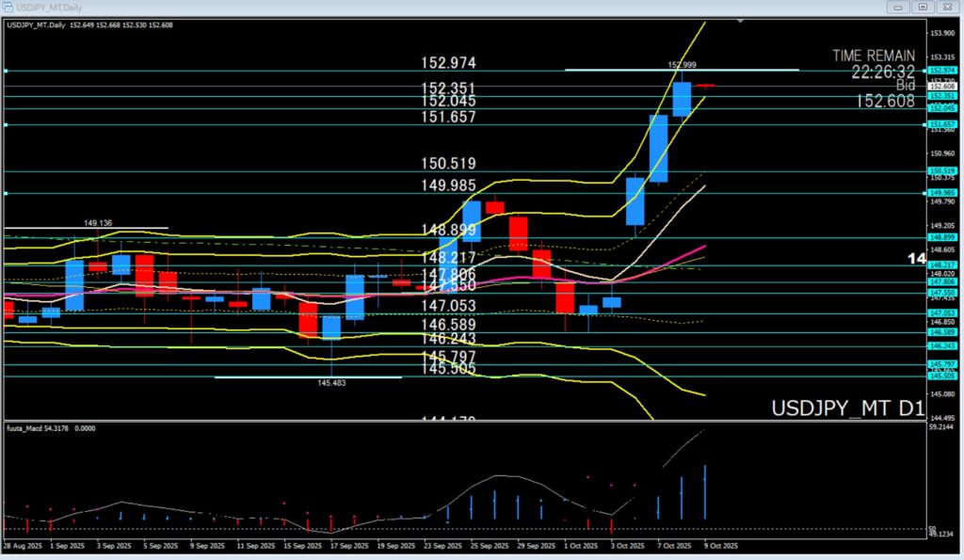Close the USDJPY_MT Daily chart window
This screenshot has height=560, width=964.
click(947, 8)
